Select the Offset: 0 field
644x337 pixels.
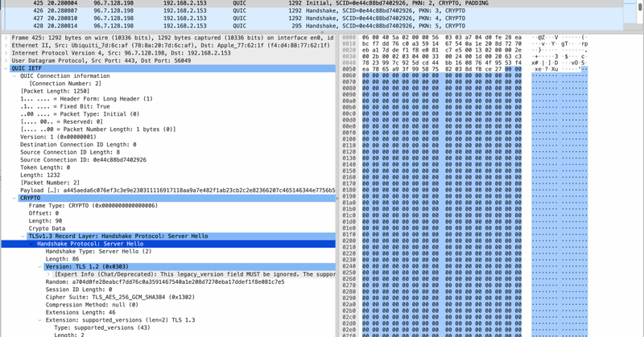click(x=43, y=213)
